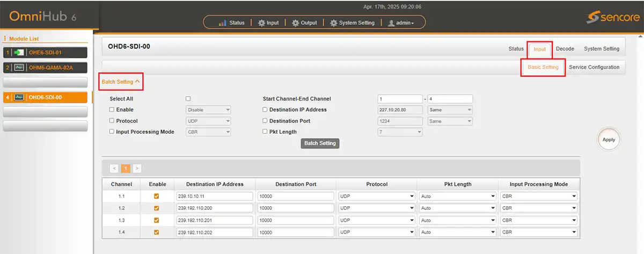Click the OHD6-SDI-00 module icon
The width and height of the screenshot is (644, 254).
coord(19,97)
